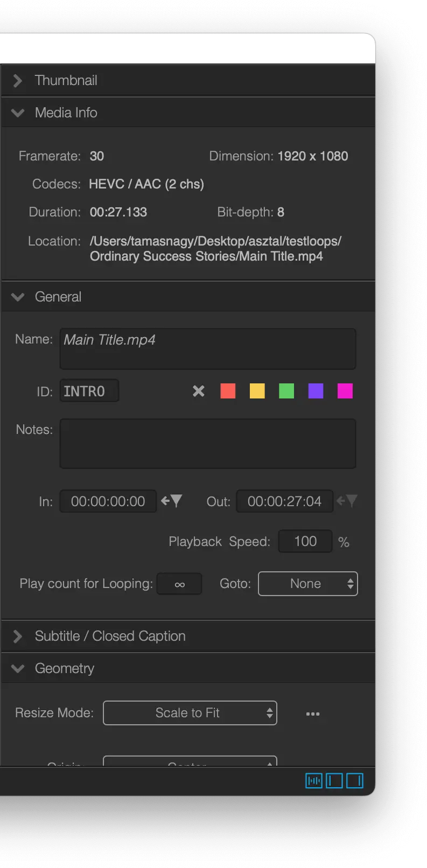Clear the color label with X icon

coord(199,391)
